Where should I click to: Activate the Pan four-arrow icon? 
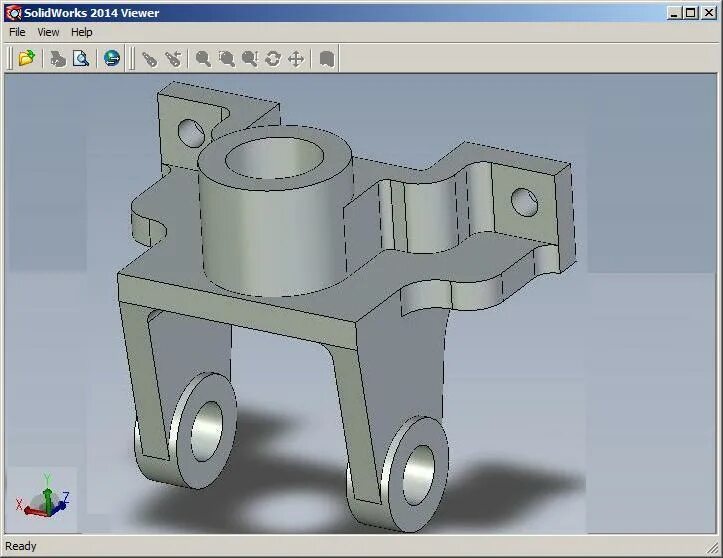click(296, 59)
